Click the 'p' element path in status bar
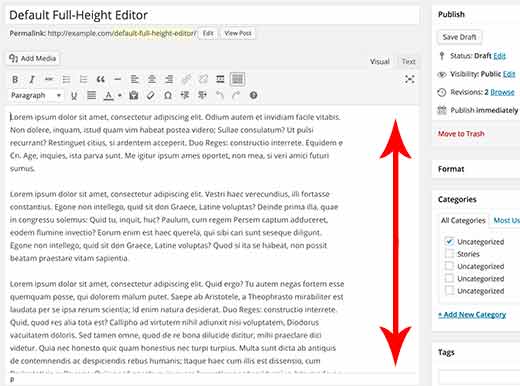The width and height of the screenshot is (520, 386). pyautogui.click(x=12, y=379)
